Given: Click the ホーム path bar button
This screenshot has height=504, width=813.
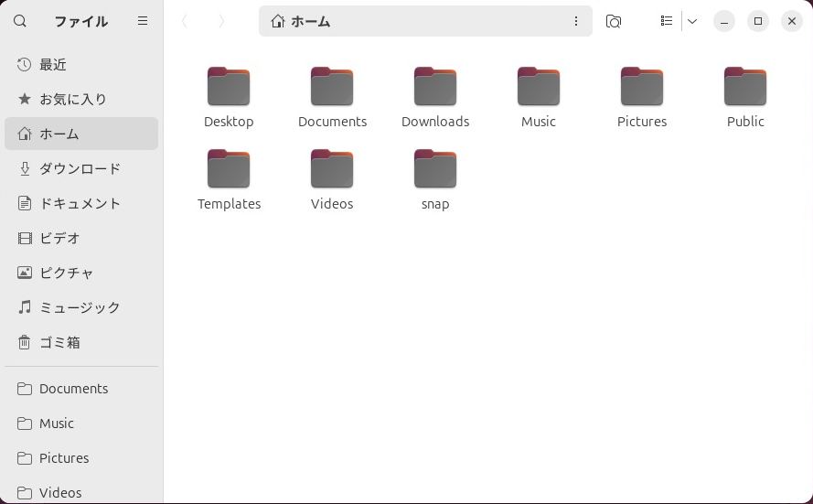Looking at the screenshot, I should pyautogui.click(x=302, y=21).
